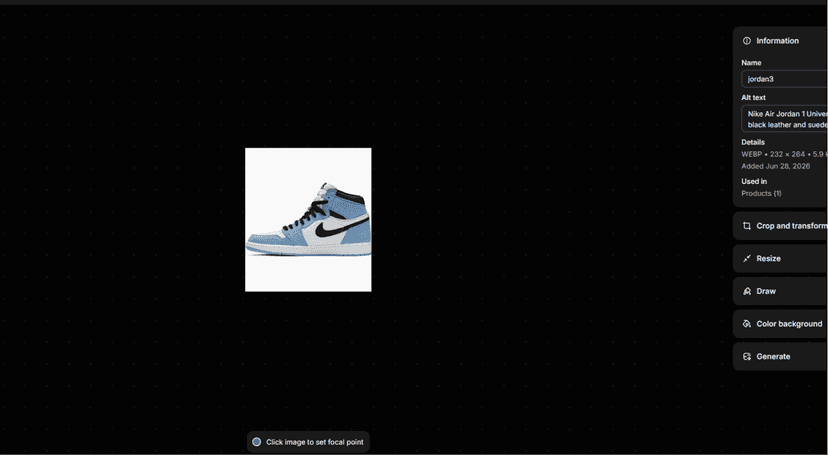Screen dimensions: 828x466
Task: Click the Information panel heading
Action: coord(777,41)
